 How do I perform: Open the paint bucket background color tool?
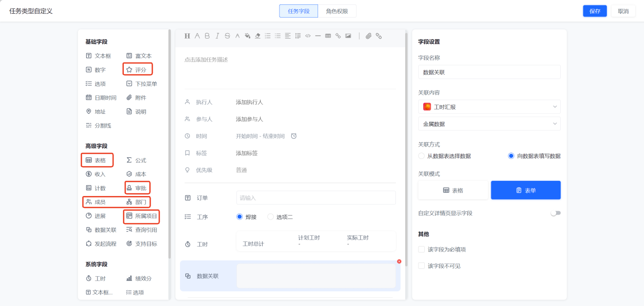[248, 36]
